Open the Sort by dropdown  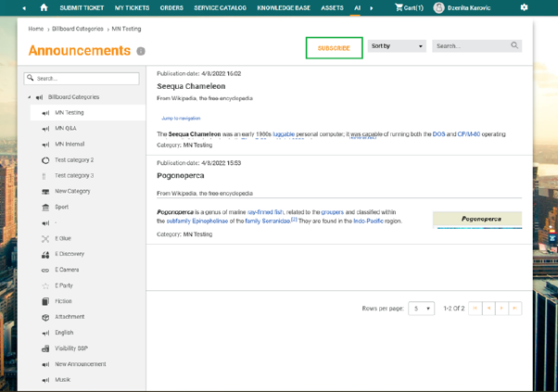(397, 45)
